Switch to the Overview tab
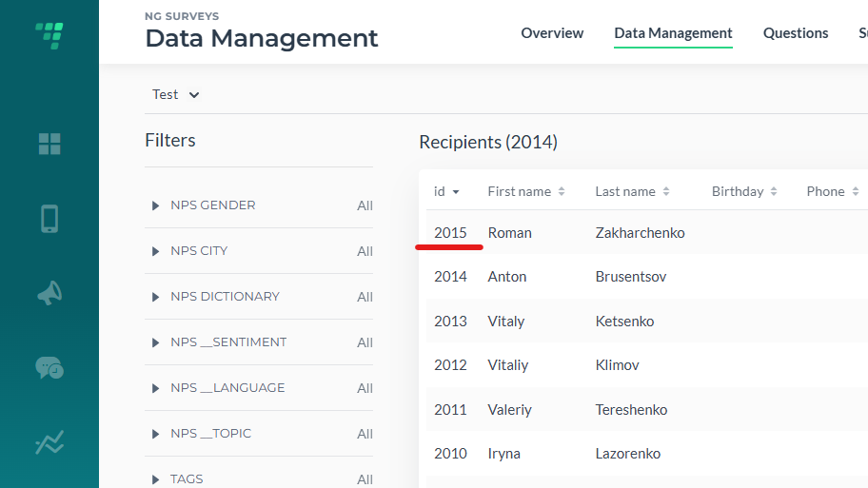The width and height of the screenshot is (868, 488). pyautogui.click(x=552, y=33)
